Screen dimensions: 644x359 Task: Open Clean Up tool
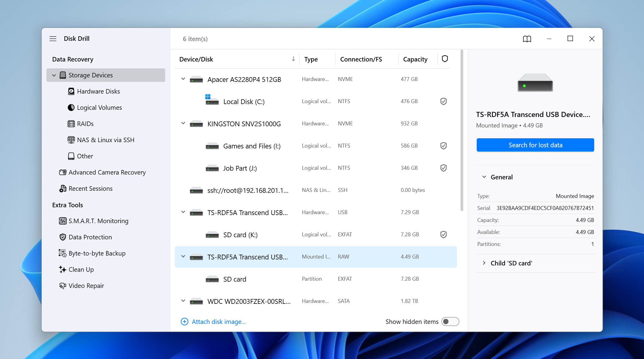(81, 269)
